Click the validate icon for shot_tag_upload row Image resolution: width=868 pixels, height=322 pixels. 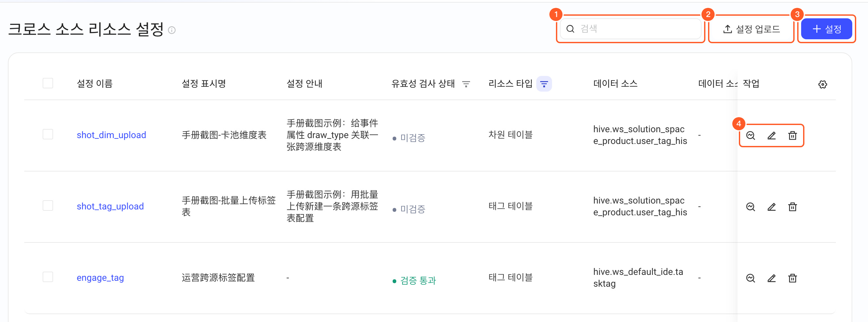click(750, 207)
